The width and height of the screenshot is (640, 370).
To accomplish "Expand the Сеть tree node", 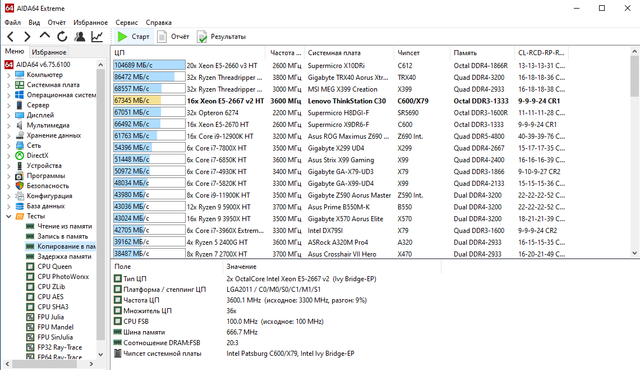I will click(9, 146).
